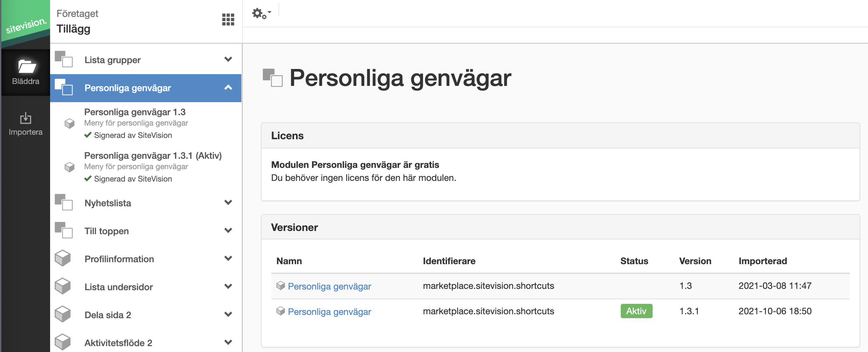
Task: Expand the Profilinformation chevron
Action: (228, 258)
